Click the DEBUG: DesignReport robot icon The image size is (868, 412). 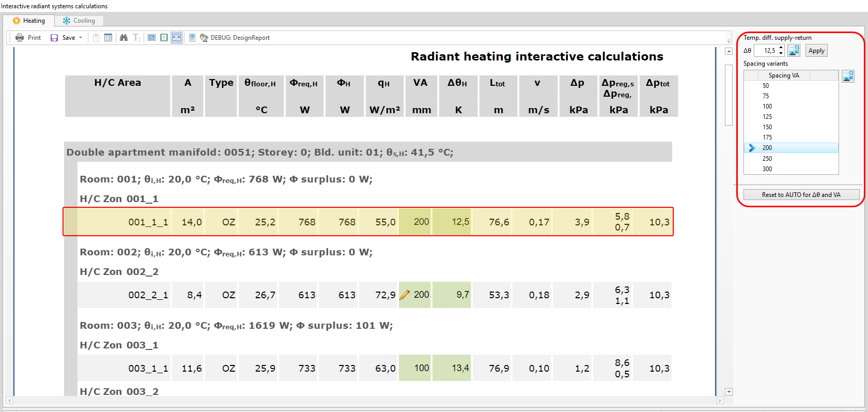pyautogui.click(x=204, y=38)
